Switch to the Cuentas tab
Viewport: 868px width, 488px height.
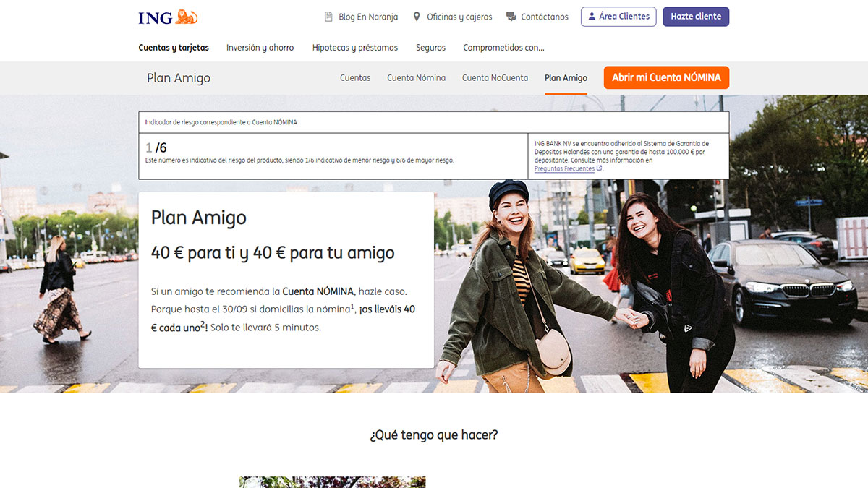355,78
